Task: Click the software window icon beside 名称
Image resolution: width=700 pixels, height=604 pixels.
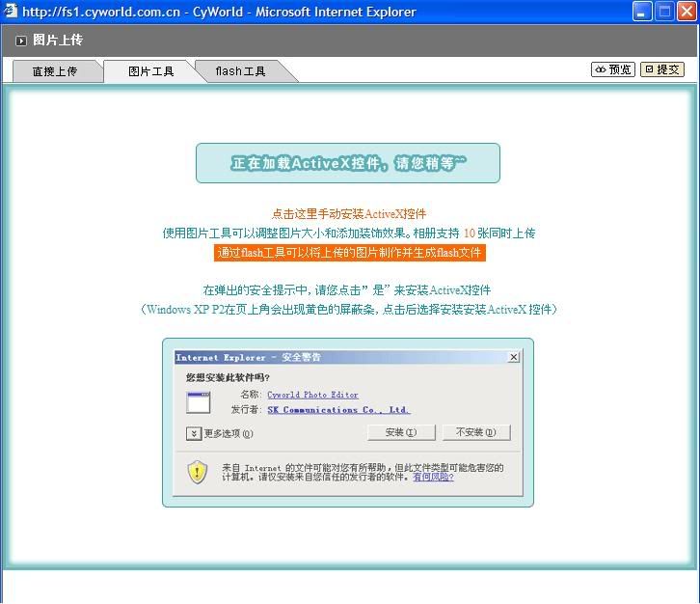Action: [199, 402]
